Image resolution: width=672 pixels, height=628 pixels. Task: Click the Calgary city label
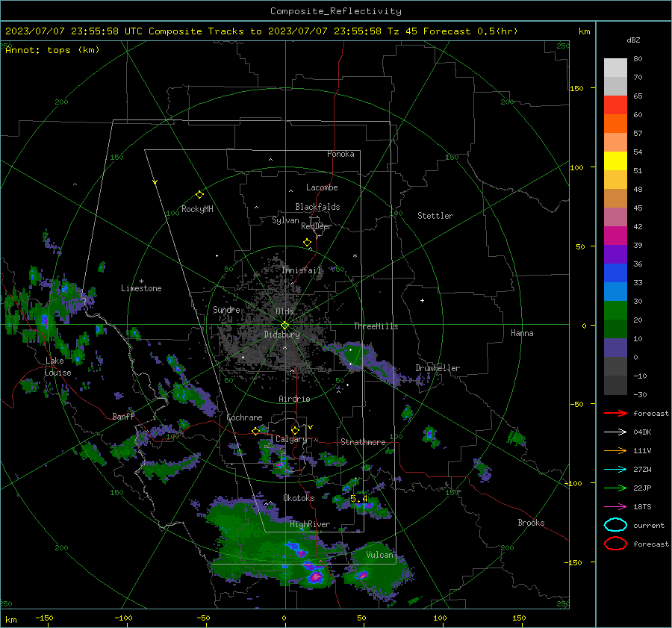291,439
